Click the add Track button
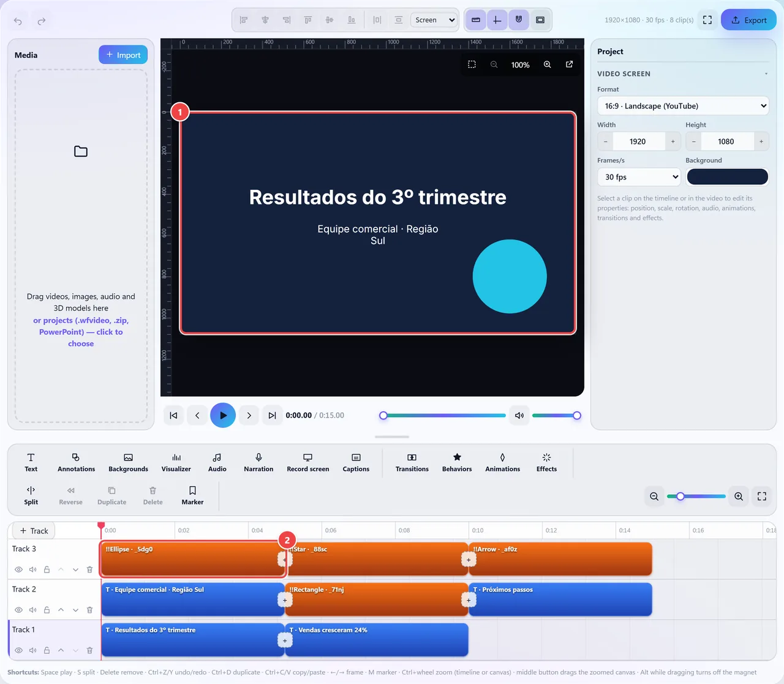Image resolution: width=784 pixels, height=684 pixels. [33, 530]
